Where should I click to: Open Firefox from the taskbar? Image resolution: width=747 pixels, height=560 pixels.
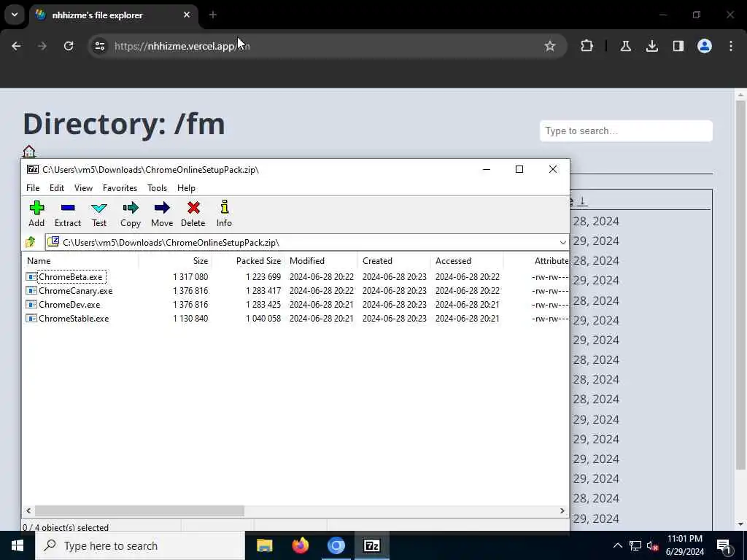point(300,545)
